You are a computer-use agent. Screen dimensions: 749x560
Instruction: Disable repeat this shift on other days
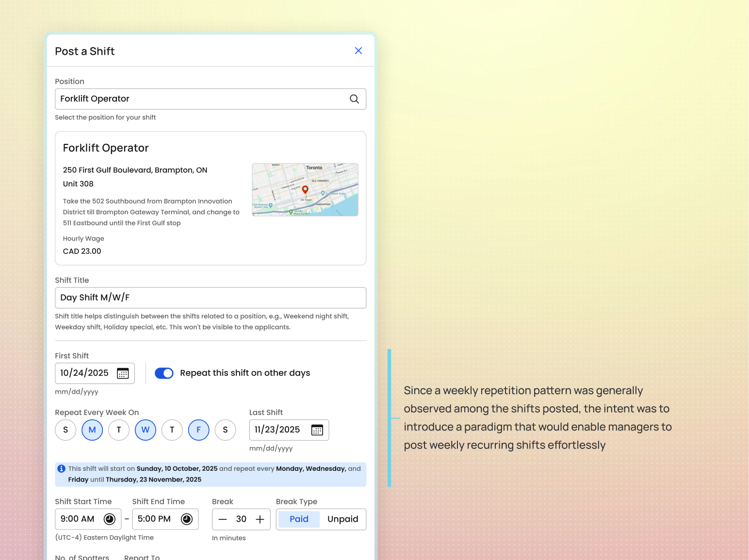pyautogui.click(x=164, y=373)
